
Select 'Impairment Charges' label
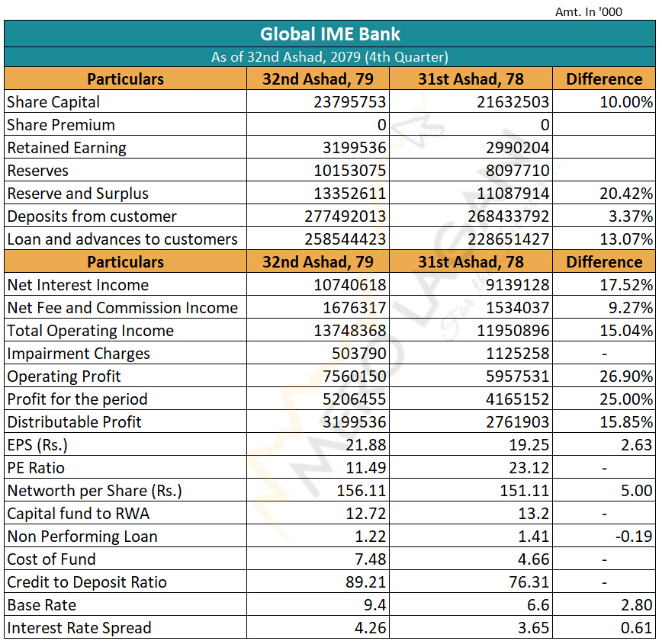point(79,354)
